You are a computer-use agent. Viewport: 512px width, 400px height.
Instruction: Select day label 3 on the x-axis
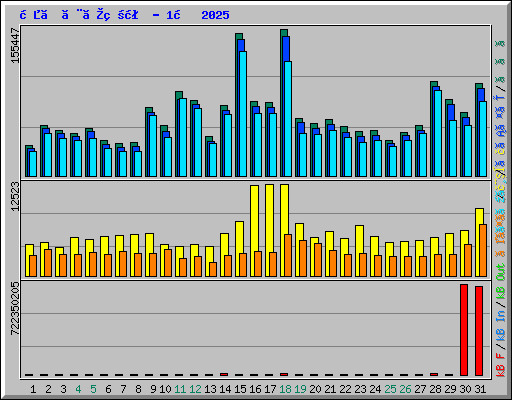63,389
